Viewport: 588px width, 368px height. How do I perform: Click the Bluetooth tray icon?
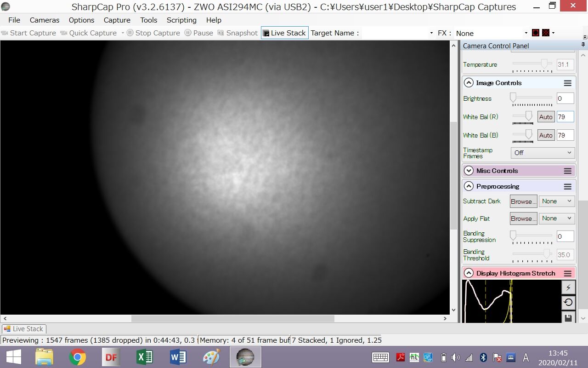(483, 357)
